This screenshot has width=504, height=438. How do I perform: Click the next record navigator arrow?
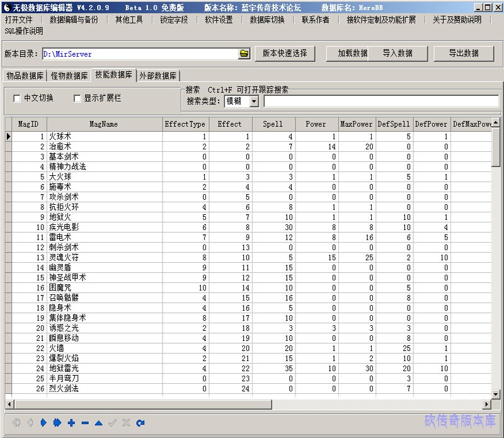[x=43, y=423]
